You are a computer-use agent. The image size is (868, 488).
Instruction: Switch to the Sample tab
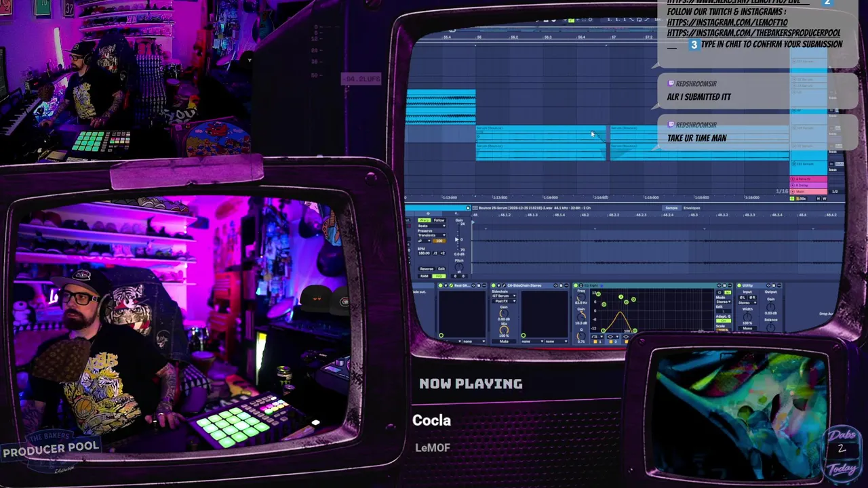pyautogui.click(x=671, y=208)
